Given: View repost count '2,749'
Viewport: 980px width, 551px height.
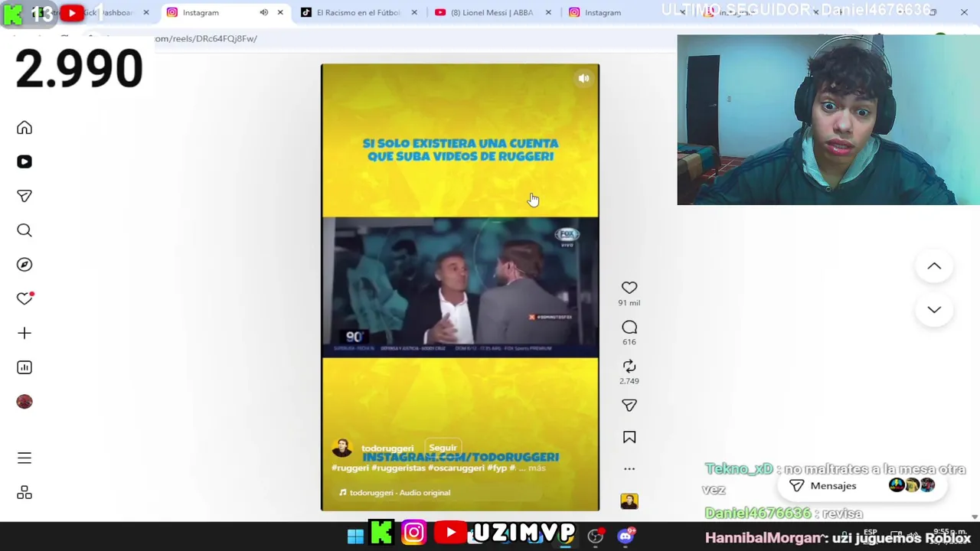Looking at the screenshot, I should 629,381.
